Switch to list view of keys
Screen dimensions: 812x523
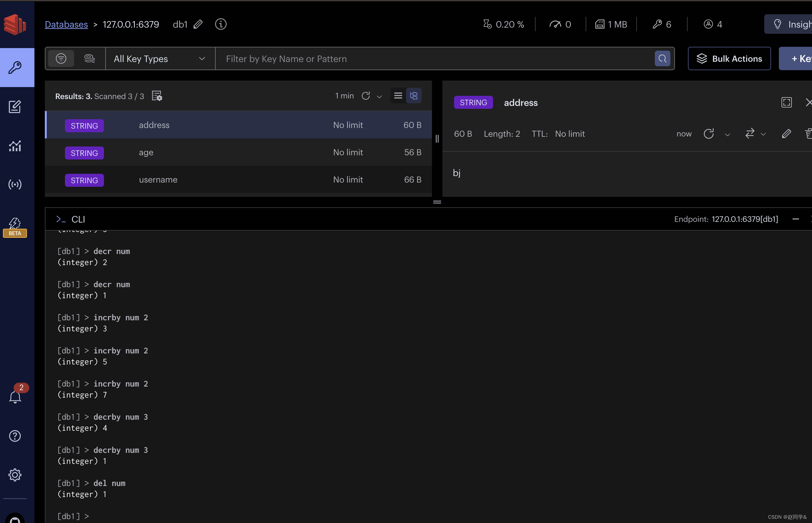coord(398,96)
